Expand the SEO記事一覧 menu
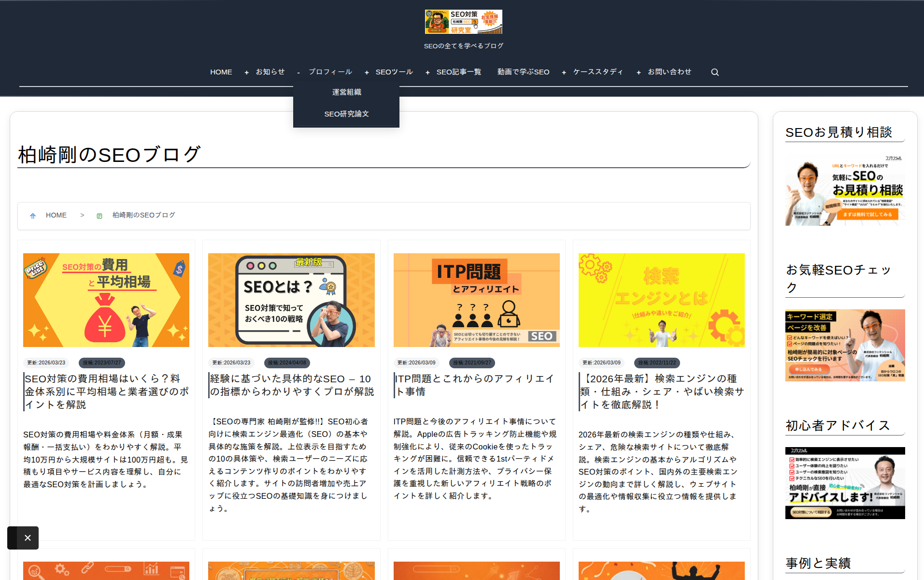Viewport: 924px width, 580px height. pyautogui.click(x=458, y=72)
